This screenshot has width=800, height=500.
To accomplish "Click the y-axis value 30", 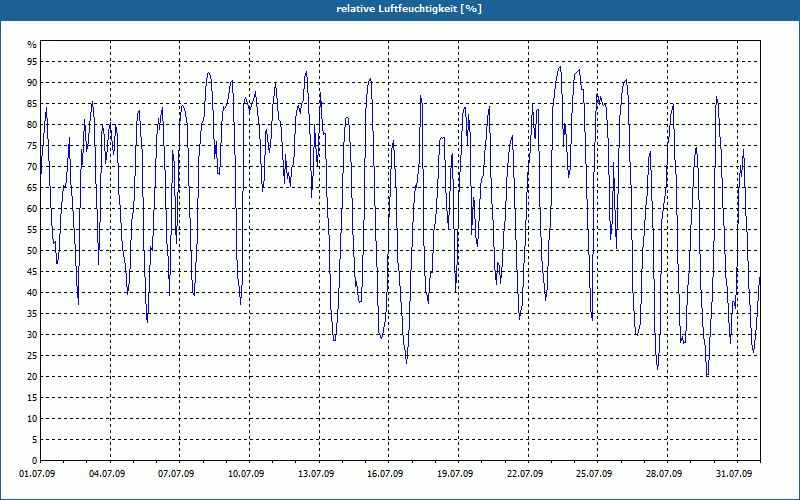I will (x=32, y=335).
